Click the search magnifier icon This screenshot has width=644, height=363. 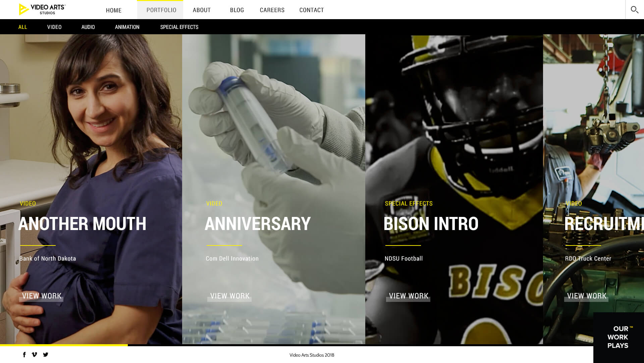click(634, 10)
